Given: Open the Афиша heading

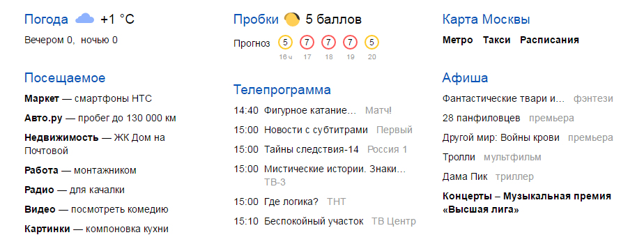Looking at the screenshot, I should click(466, 78).
